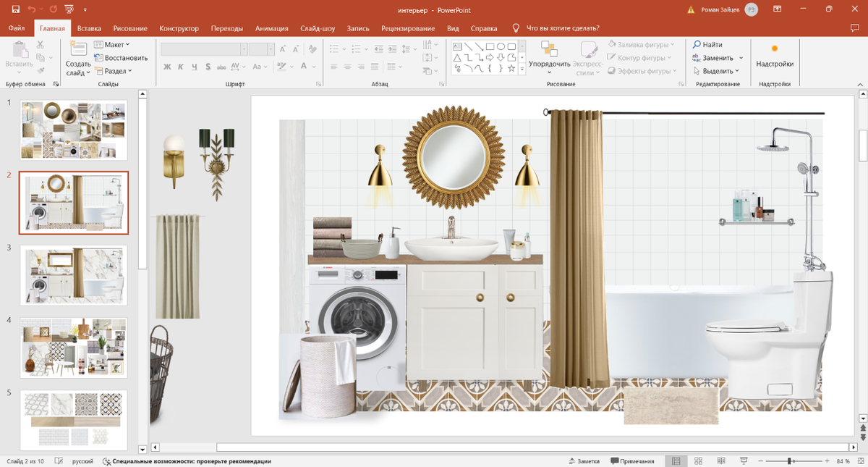Viewport: 868px width, 467px height.
Task: Switch to the Анимация tab
Action: [272, 28]
